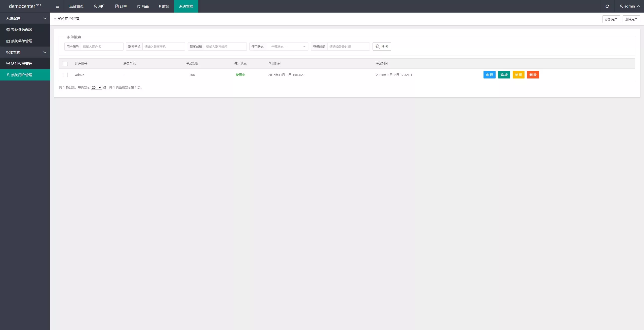Open 系统菜单管理 sidebar item
Image resolution: width=644 pixels, height=330 pixels.
[x=22, y=41]
